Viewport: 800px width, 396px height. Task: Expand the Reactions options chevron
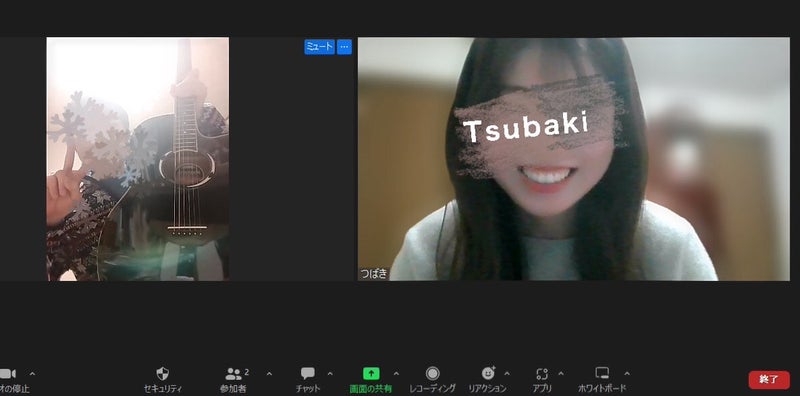(x=507, y=374)
